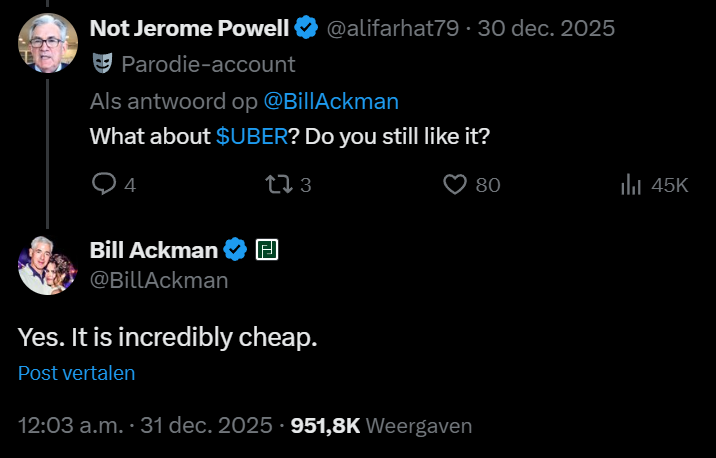Click the Bill Ackman display name

pyautogui.click(x=153, y=249)
